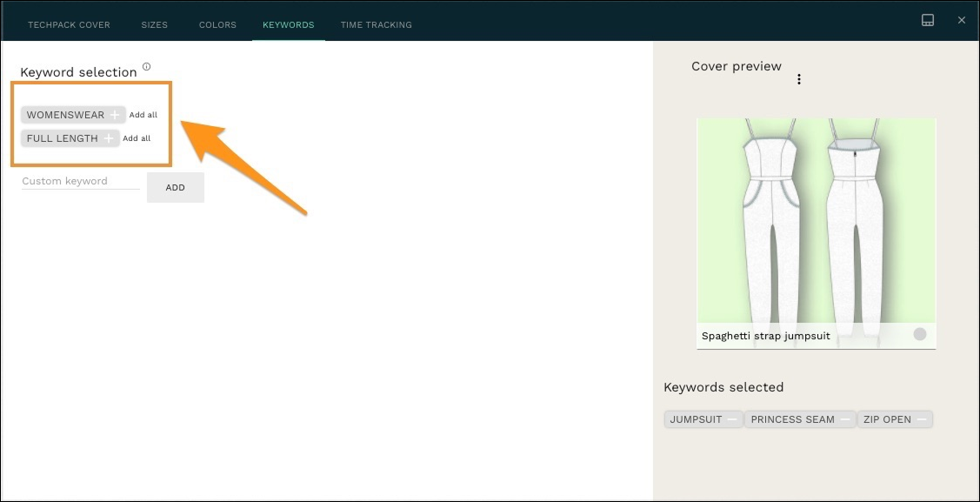Click the info icon beside Keyword selection
980x502 pixels.
(146, 66)
